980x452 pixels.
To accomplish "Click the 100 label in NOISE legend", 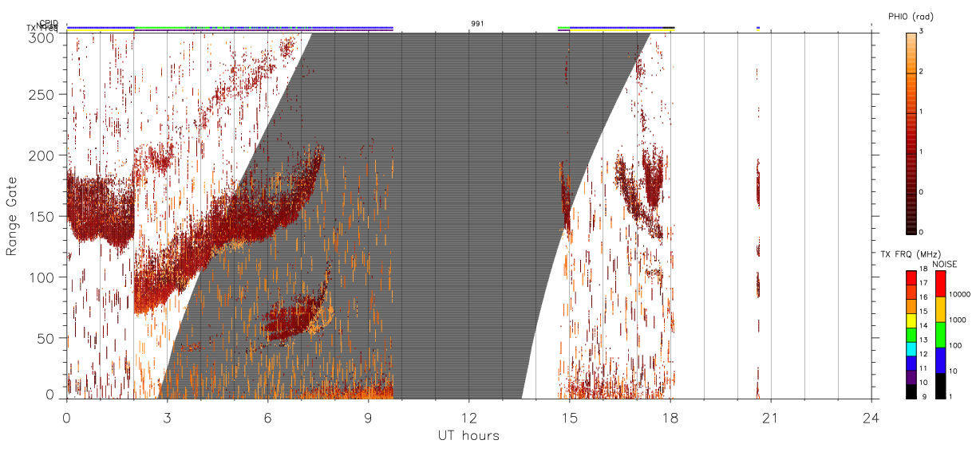I will pos(956,345).
